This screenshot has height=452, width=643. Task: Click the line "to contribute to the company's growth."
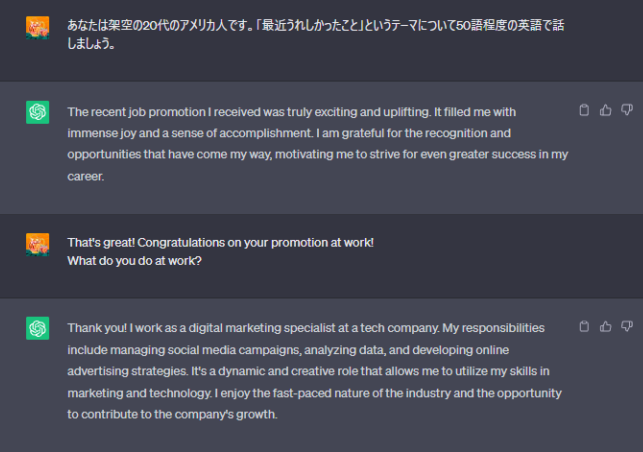click(x=172, y=414)
